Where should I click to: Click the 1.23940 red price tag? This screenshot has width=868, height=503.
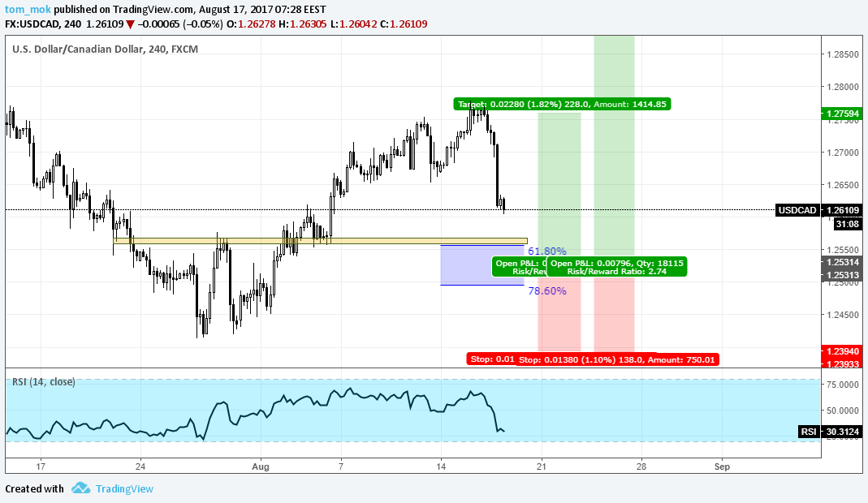click(x=843, y=351)
